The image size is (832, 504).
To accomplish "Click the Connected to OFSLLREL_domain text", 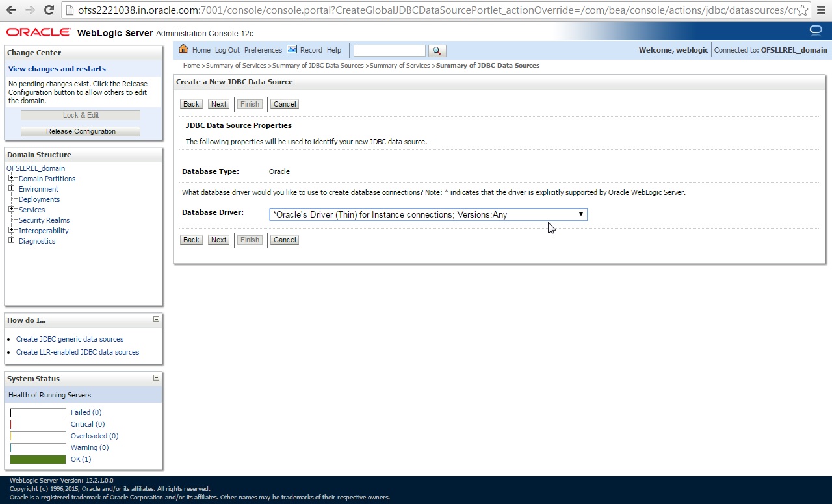I will 771,50.
